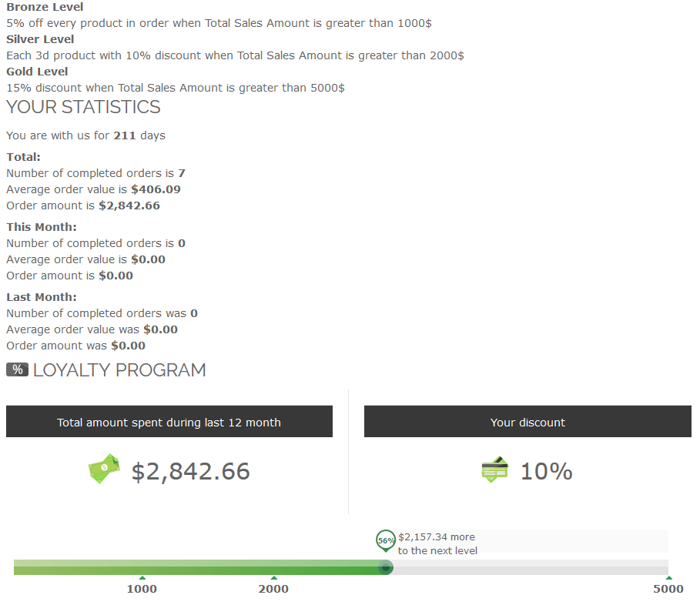
Task: Click the green triangle above 1000
Action: coord(142,577)
